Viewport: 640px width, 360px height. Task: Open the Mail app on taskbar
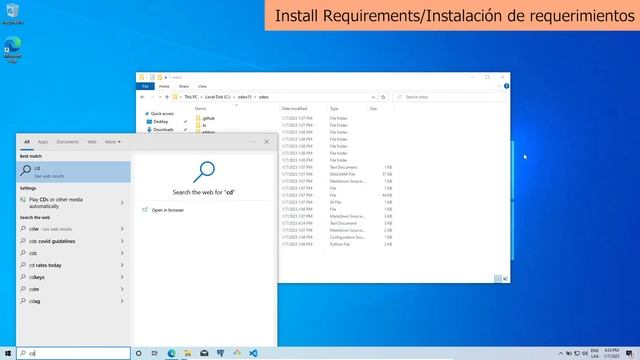[204, 353]
